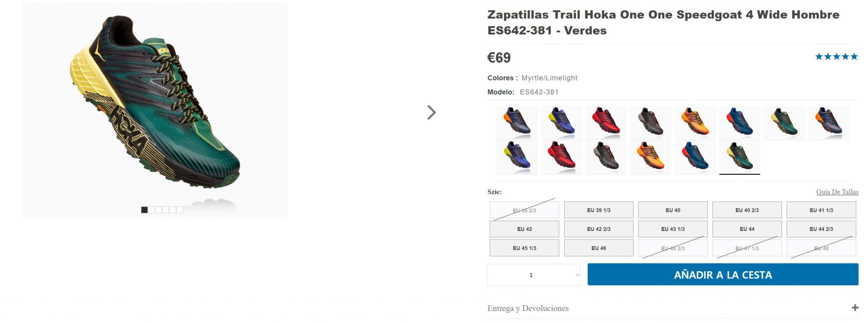Image resolution: width=868 pixels, height=323 pixels.
Task: Select the dark grey Speedgoat colorway thumbnail
Action: click(651, 124)
